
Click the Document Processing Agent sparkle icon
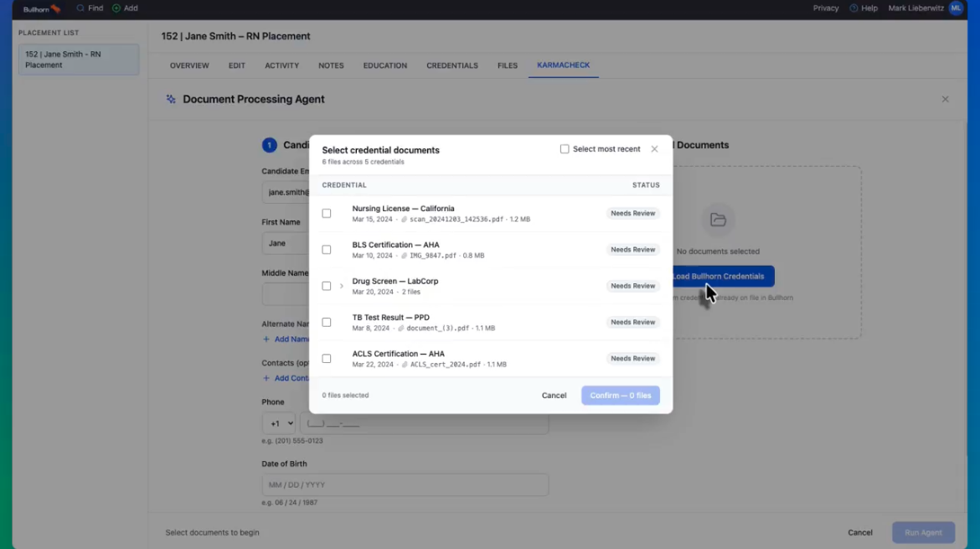click(171, 99)
